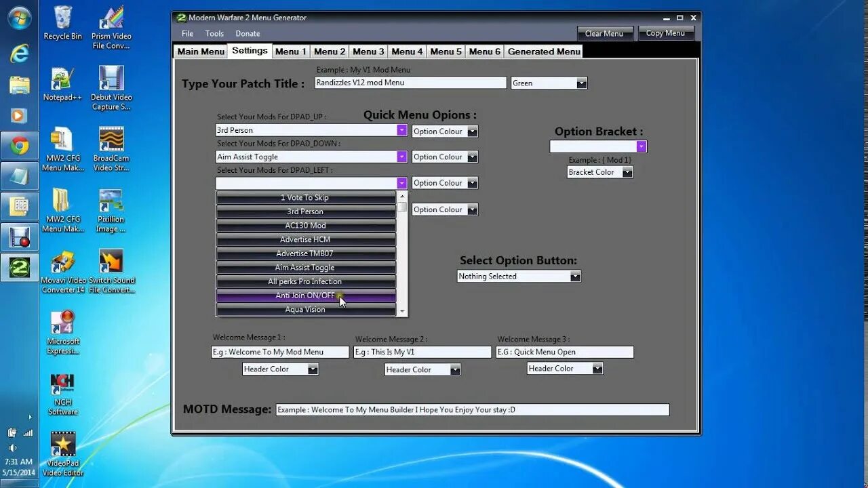Open the Tools menu
This screenshot has height=488, width=868.
point(214,33)
